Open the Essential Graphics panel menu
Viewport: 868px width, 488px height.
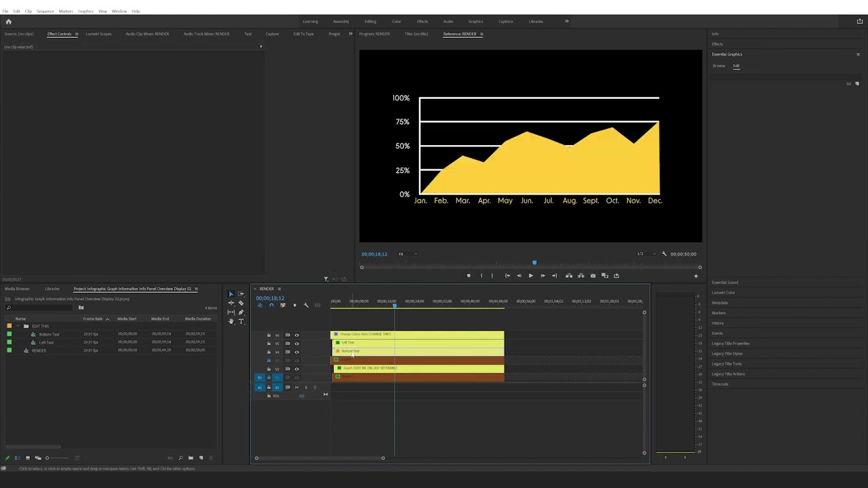coord(858,54)
